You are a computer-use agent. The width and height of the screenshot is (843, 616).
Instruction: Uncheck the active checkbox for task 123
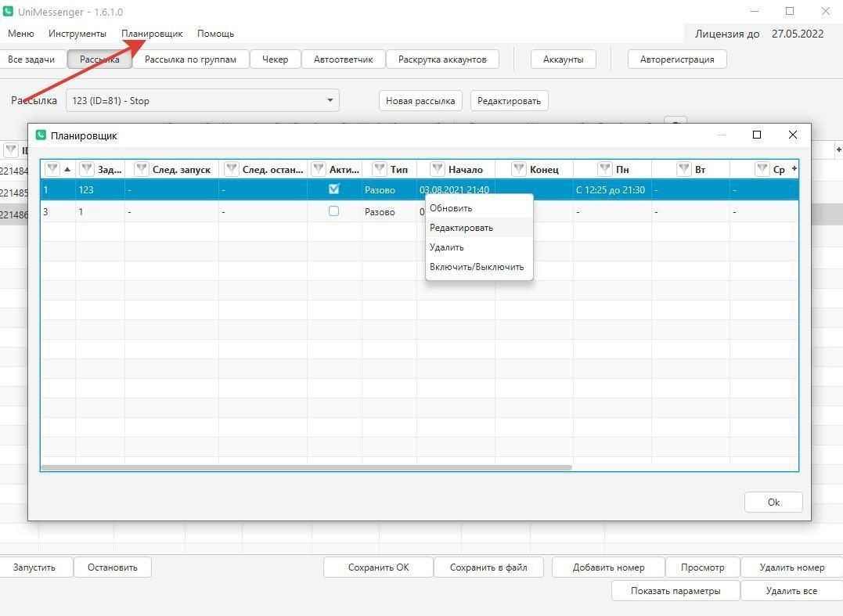[x=334, y=189]
